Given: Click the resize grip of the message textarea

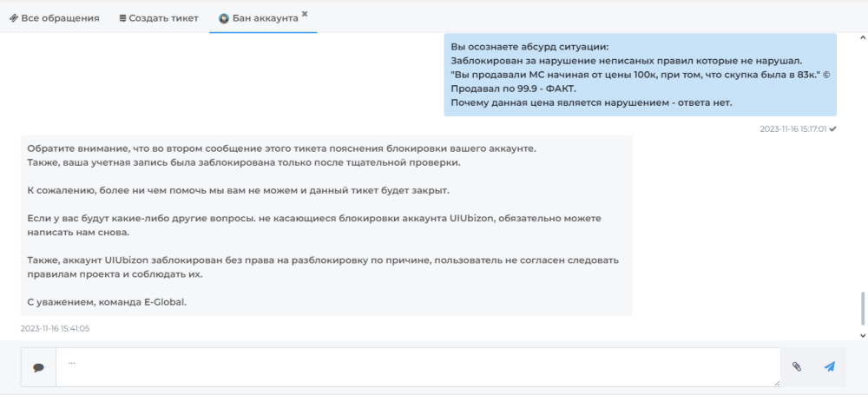Looking at the screenshot, I should (x=777, y=383).
